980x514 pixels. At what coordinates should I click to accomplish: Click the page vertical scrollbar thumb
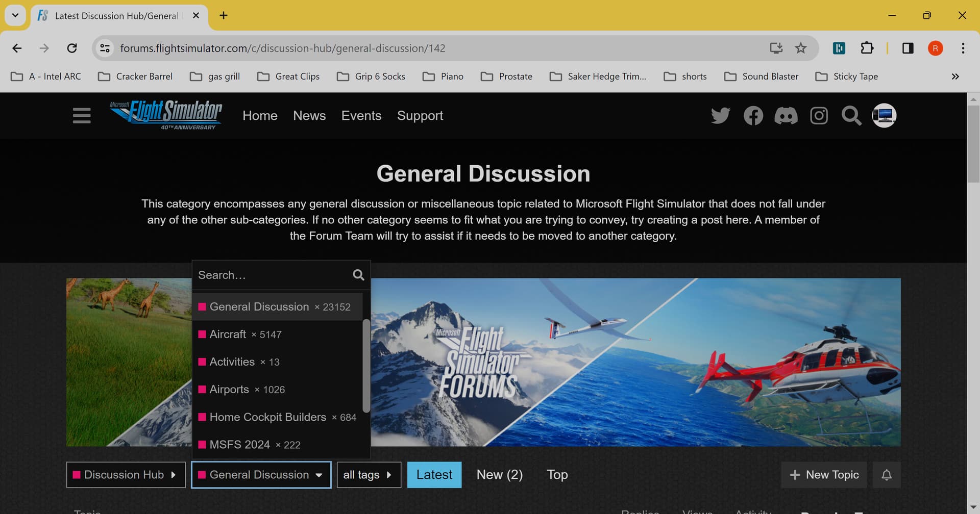click(973, 144)
